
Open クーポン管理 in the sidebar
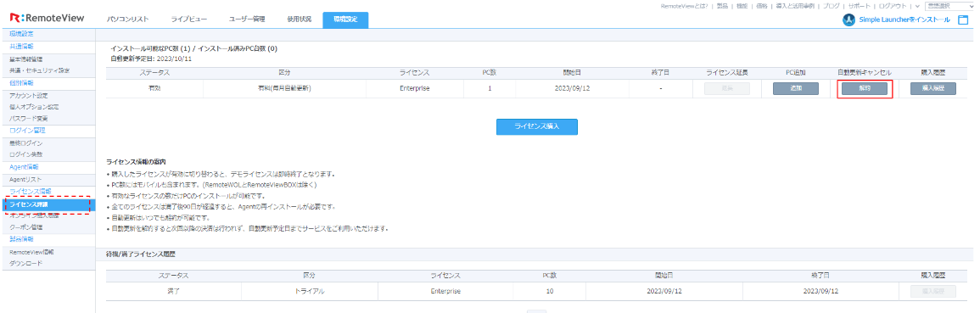pyautogui.click(x=25, y=227)
